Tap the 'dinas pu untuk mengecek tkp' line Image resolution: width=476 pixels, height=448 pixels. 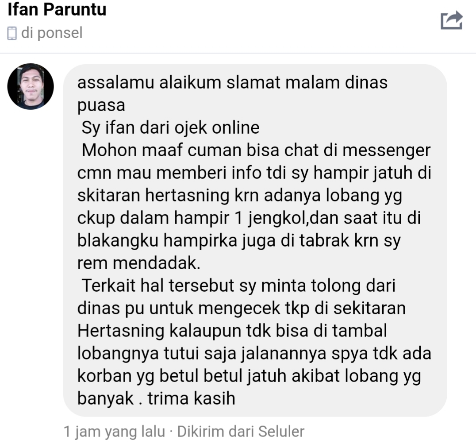coord(242,308)
